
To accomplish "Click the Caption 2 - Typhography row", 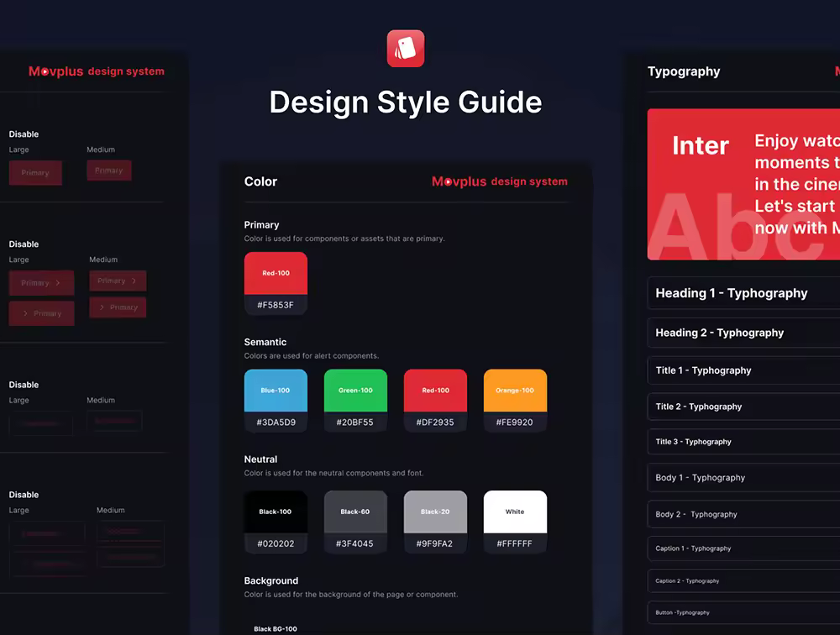I will 743,581.
